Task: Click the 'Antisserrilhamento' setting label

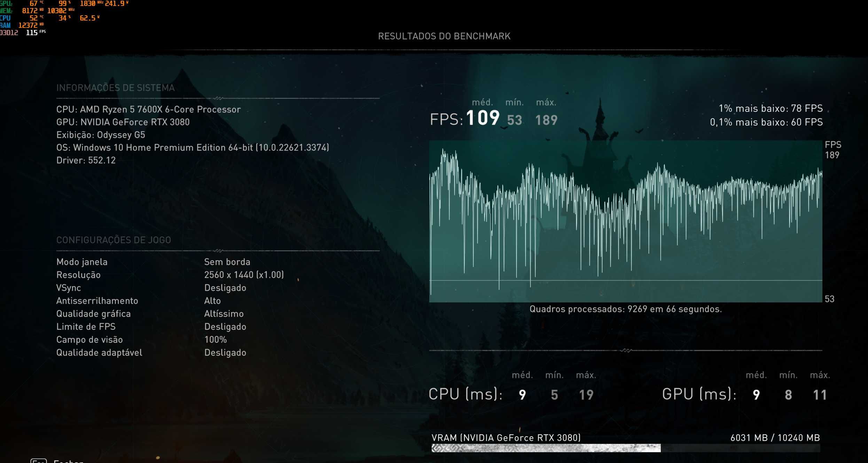Action: [97, 301]
